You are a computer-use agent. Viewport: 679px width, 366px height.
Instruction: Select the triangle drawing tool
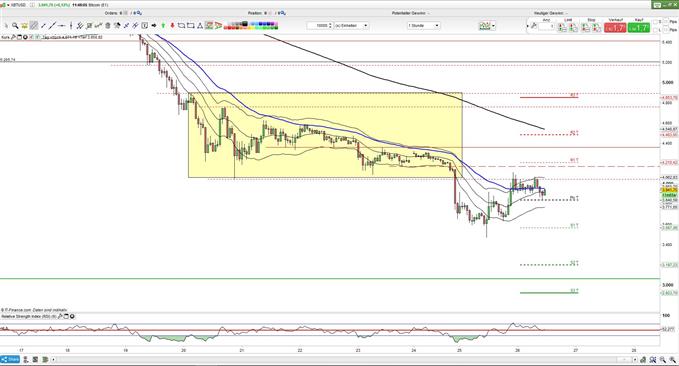coord(200,26)
